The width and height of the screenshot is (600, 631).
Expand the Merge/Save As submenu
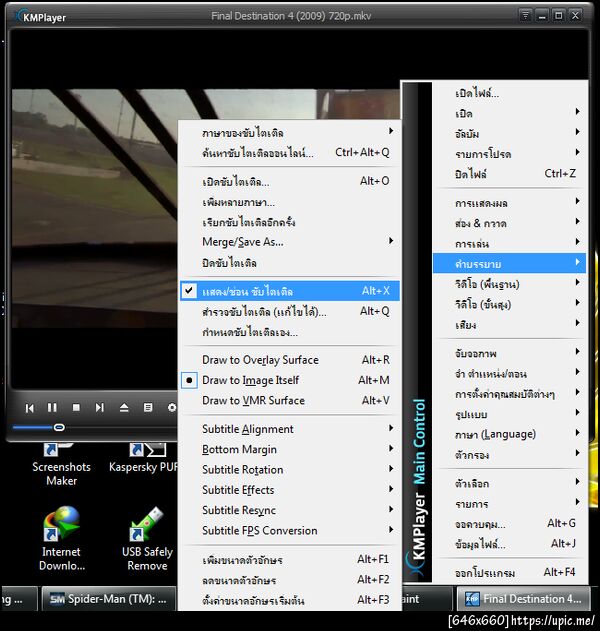click(x=290, y=242)
